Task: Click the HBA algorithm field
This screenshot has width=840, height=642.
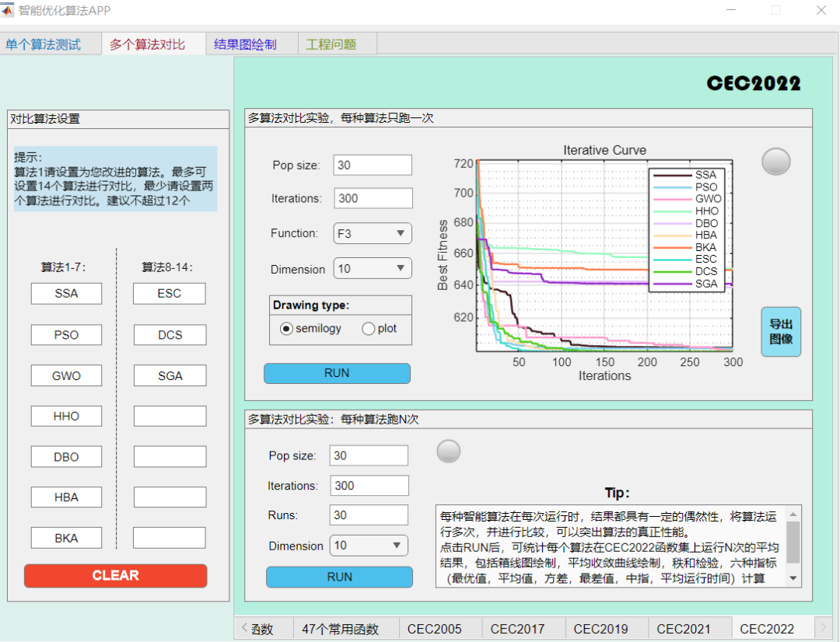Action: click(66, 497)
